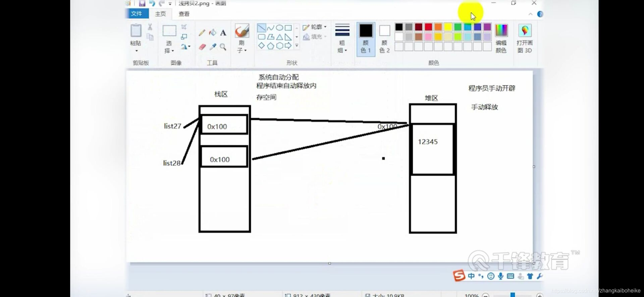Image resolution: width=644 pixels, height=297 pixels.
Task: Choose the right triangle shape
Action: tap(288, 37)
